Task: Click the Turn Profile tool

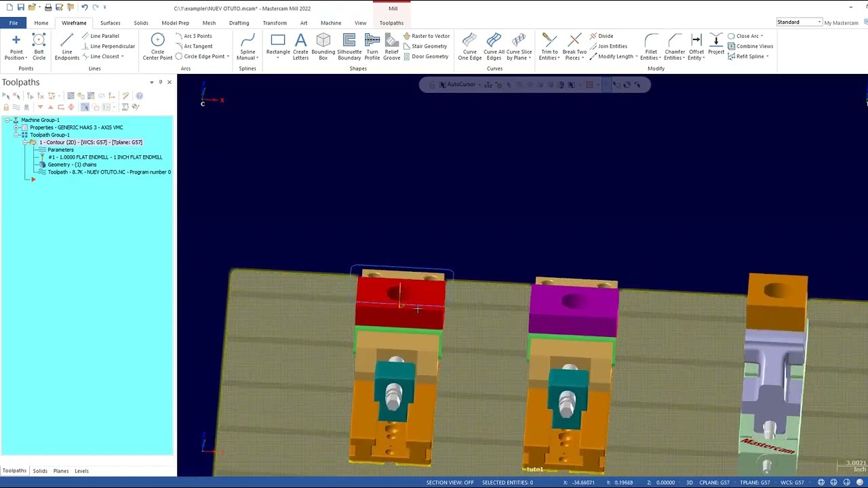Action: coord(372,47)
